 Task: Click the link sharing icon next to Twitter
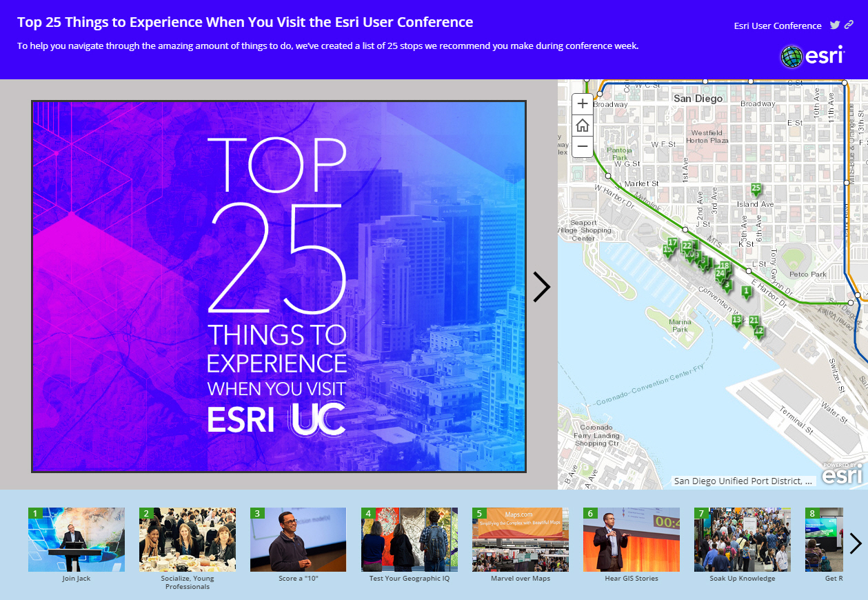click(x=847, y=25)
